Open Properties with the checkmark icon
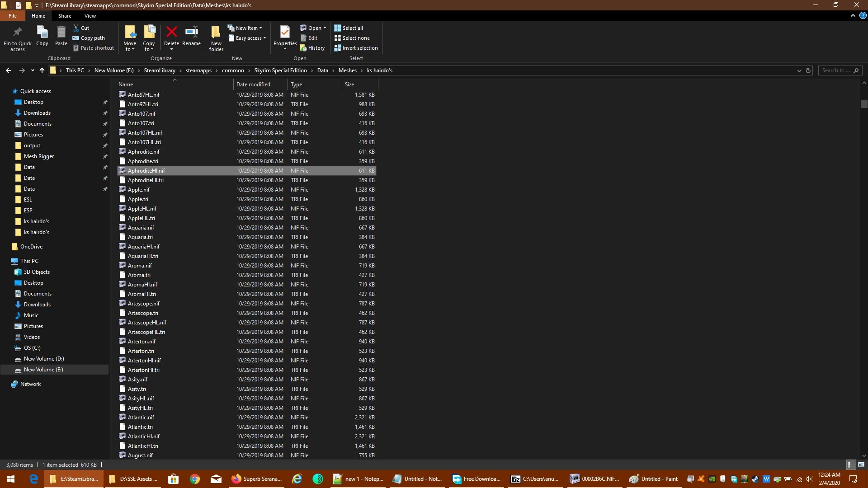 [x=285, y=32]
